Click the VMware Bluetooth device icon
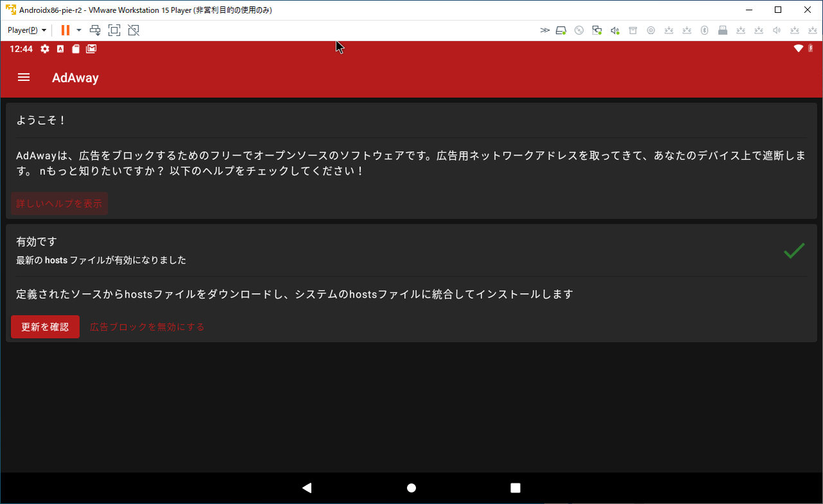The image size is (823, 504). (x=704, y=30)
